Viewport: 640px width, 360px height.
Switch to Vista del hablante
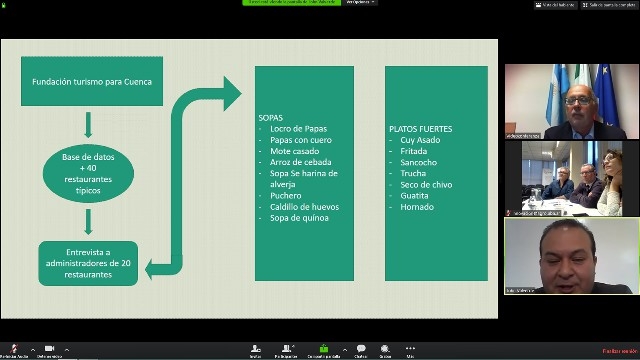click(x=556, y=5)
